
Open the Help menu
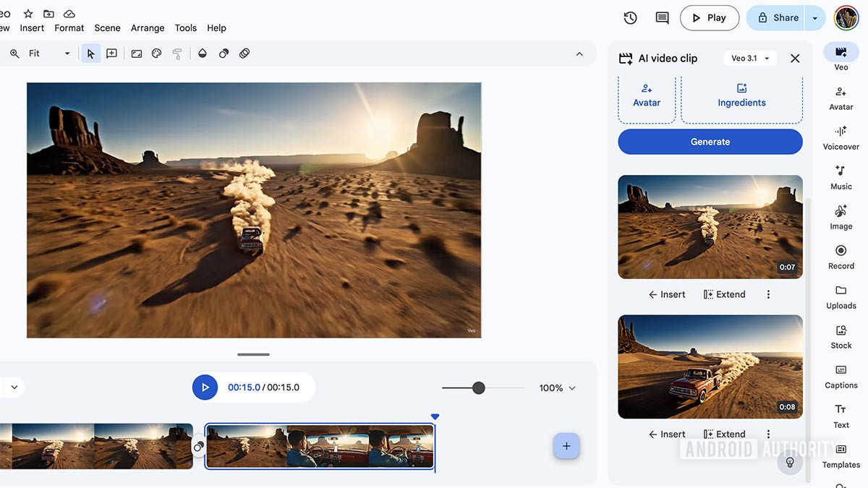coord(217,28)
